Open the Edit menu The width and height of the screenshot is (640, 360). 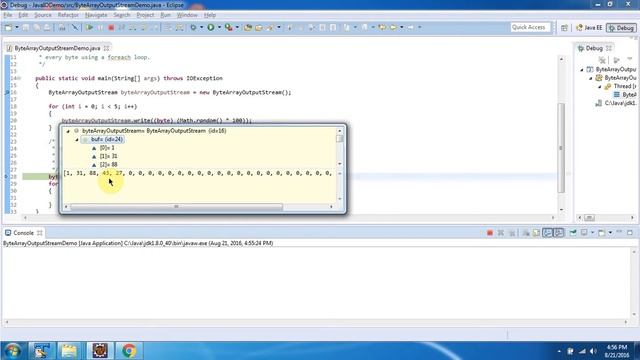pos(23,15)
